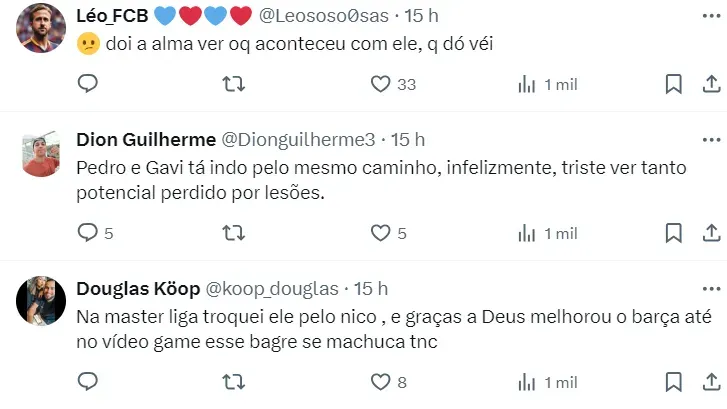Open Dion Guilherme's profile name link
727x409 pixels.
[146, 139]
